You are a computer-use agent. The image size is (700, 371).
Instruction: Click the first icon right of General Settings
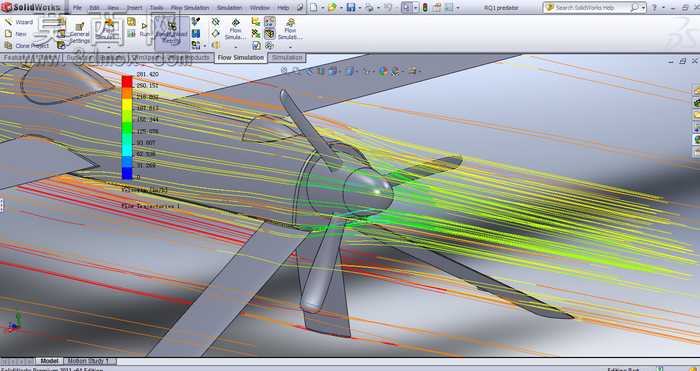click(109, 22)
